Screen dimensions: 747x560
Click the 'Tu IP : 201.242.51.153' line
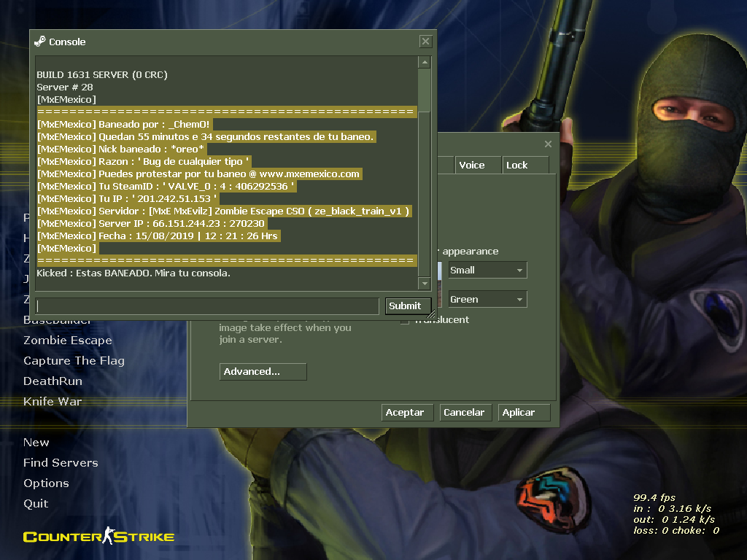[128, 198]
